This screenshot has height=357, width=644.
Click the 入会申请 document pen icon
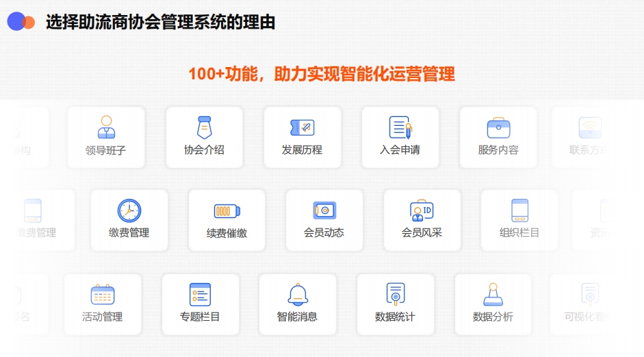click(400, 127)
